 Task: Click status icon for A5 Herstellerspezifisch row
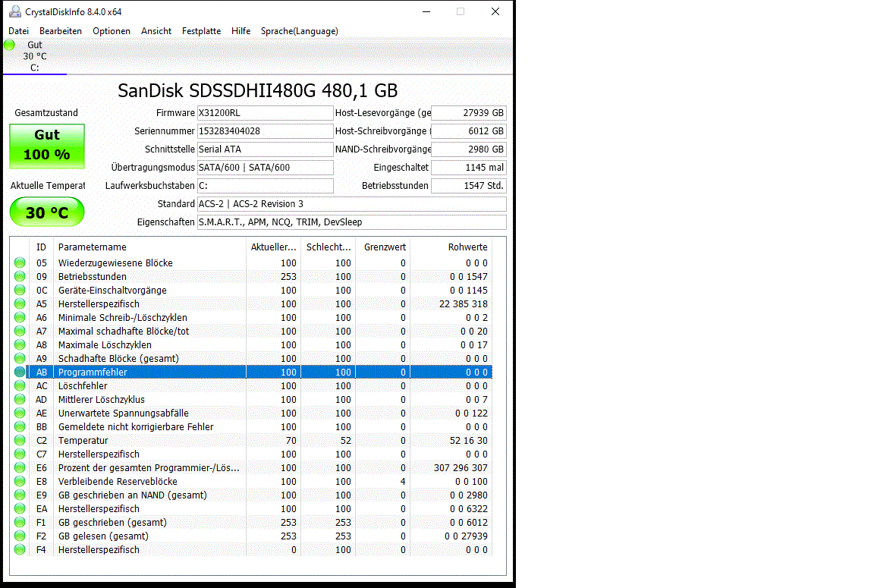(20, 303)
